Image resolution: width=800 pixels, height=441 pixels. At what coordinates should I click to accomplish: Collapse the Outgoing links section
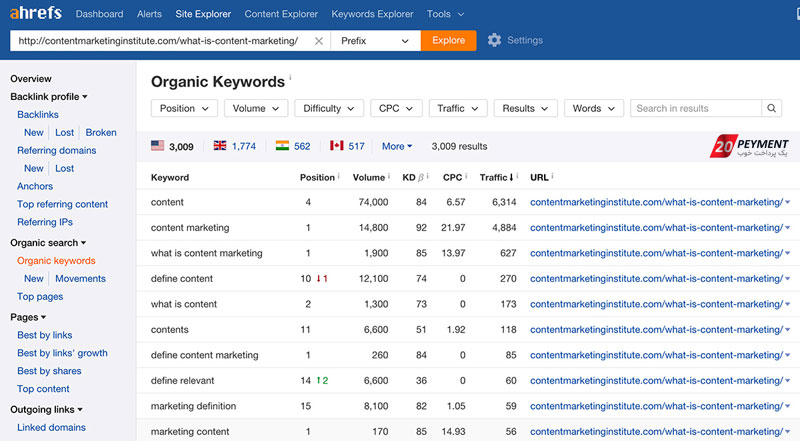click(x=46, y=409)
